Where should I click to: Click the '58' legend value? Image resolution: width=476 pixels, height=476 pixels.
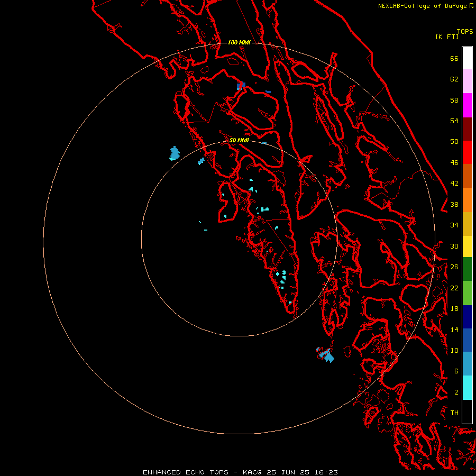pyautogui.click(x=454, y=100)
